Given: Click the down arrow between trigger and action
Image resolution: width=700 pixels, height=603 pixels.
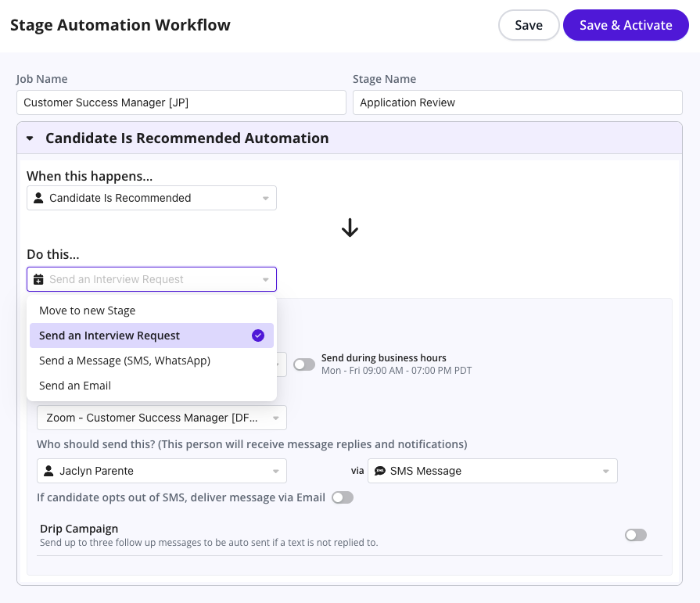Looking at the screenshot, I should pos(350,228).
